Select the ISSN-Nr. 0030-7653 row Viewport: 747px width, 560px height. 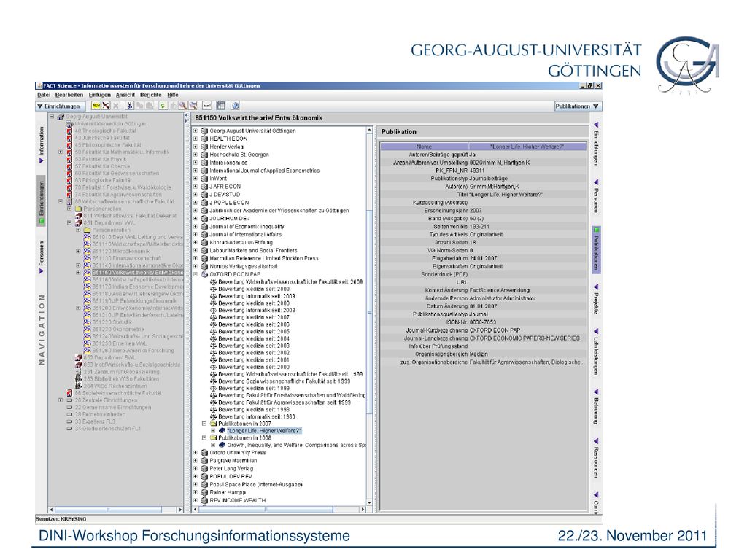point(483,322)
